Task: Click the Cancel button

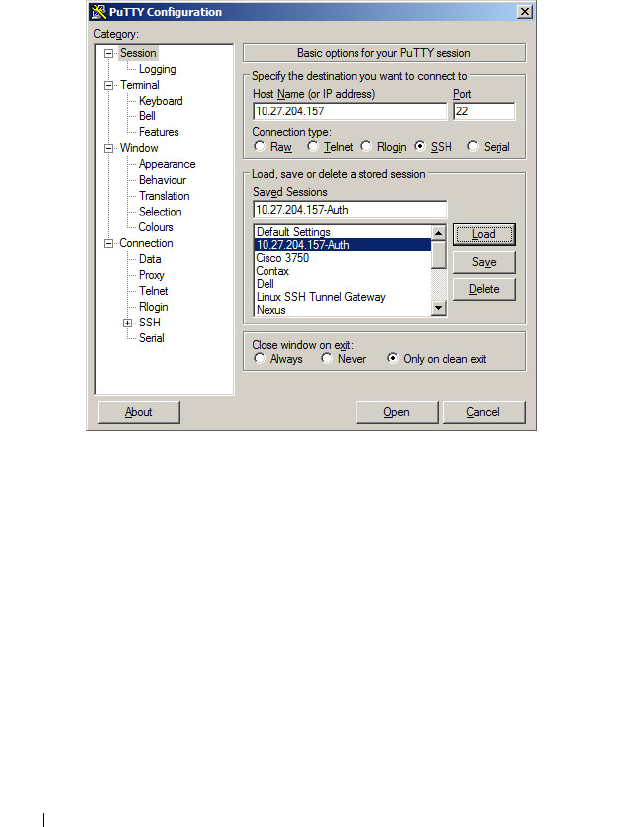Action: [484, 412]
